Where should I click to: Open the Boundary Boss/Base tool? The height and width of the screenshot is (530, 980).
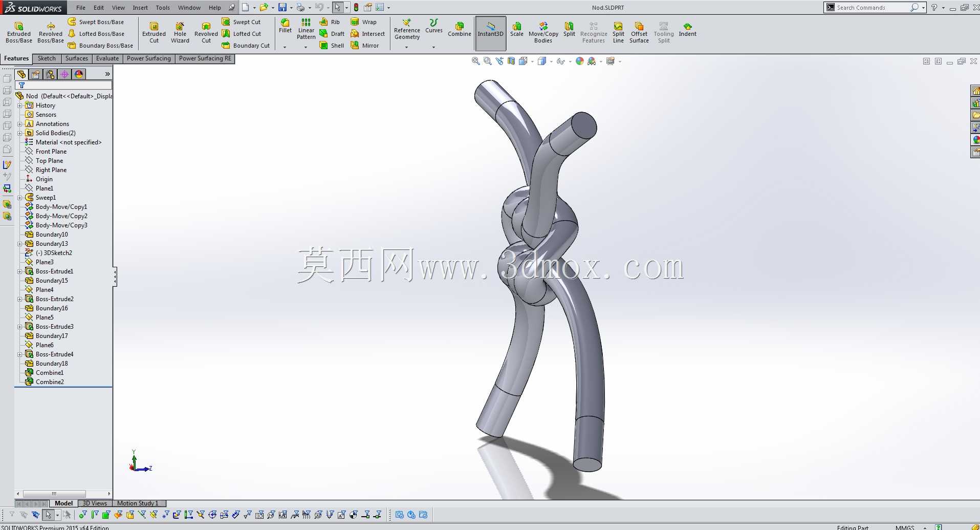click(100, 46)
